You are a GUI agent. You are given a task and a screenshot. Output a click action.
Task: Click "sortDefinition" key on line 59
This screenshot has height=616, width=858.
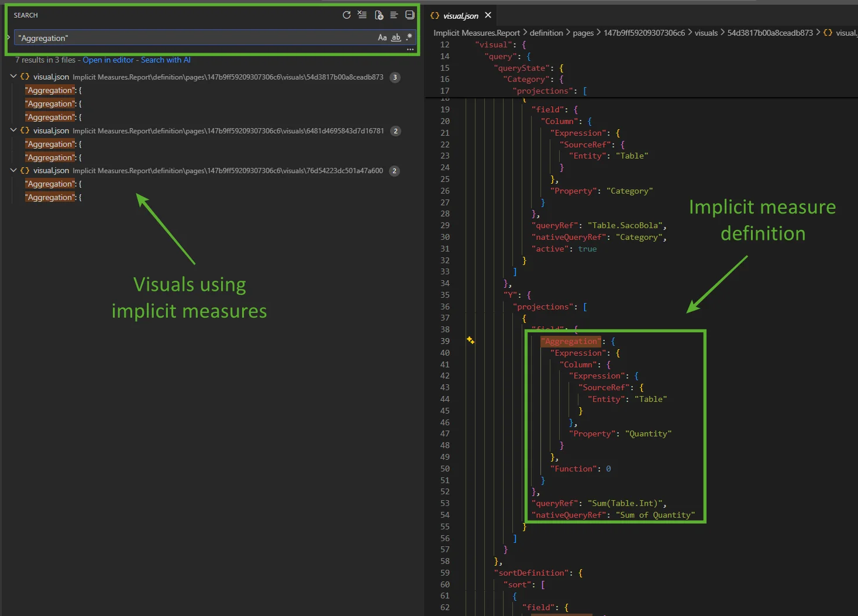coord(531,573)
